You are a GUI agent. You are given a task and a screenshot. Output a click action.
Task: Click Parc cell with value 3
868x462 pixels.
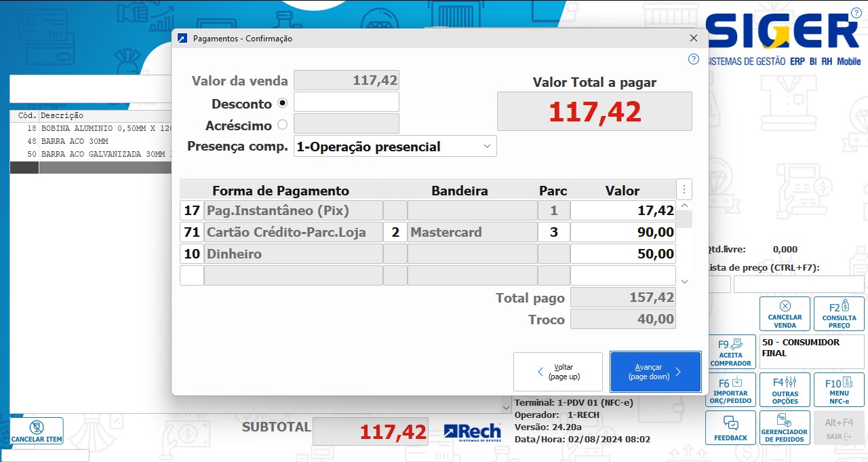tap(553, 232)
